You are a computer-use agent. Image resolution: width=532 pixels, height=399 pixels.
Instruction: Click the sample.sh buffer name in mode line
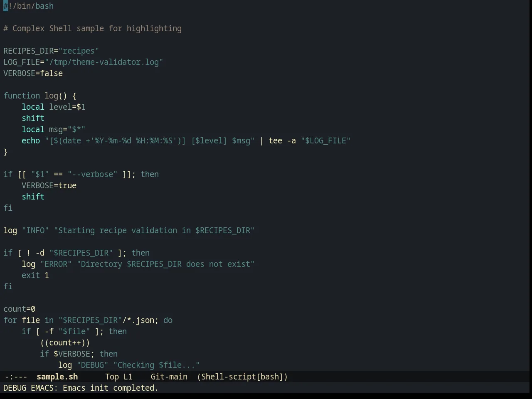[57, 377]
